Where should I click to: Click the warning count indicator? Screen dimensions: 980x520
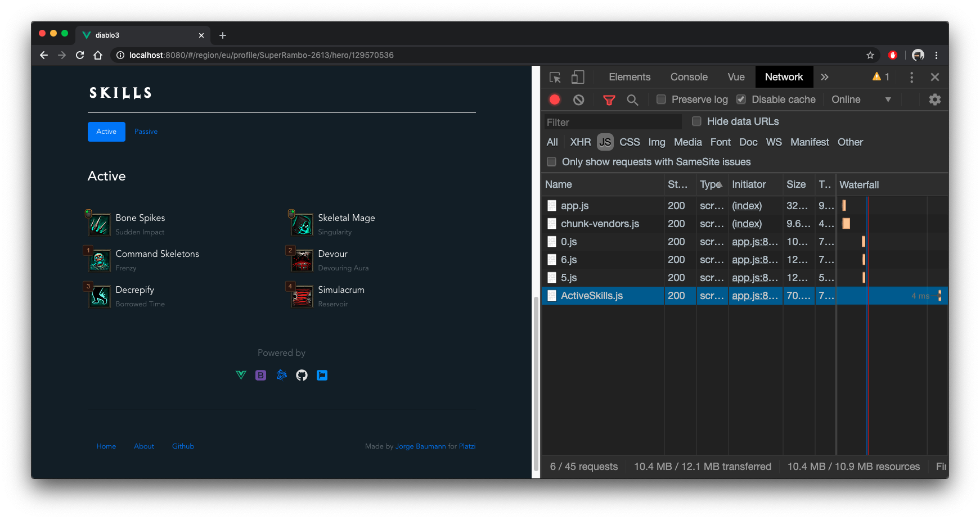pyautogui.click(x=881, y=77)
